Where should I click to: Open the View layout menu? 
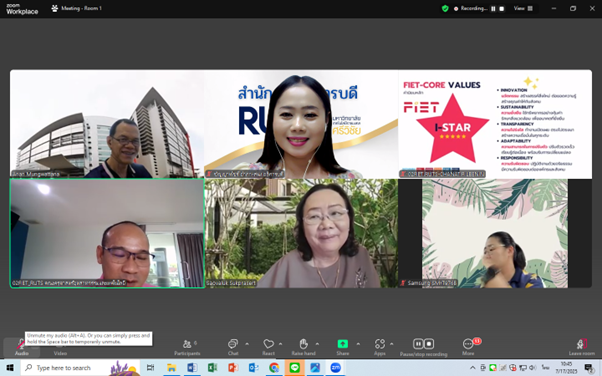[x=523, y=8]
